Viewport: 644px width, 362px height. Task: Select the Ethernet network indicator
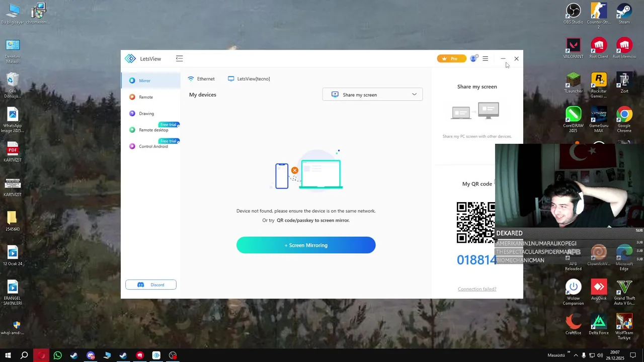tap(201, 79)
